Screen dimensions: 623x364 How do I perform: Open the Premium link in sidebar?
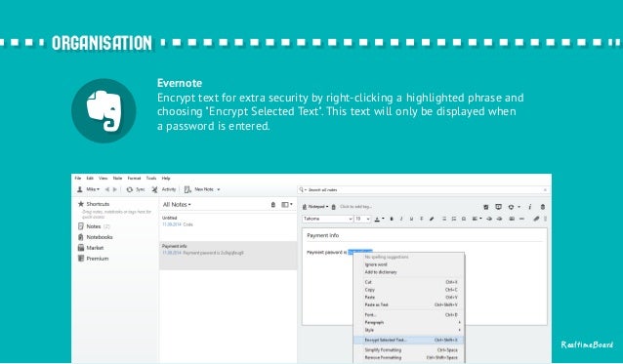click(x=98, y=259)
